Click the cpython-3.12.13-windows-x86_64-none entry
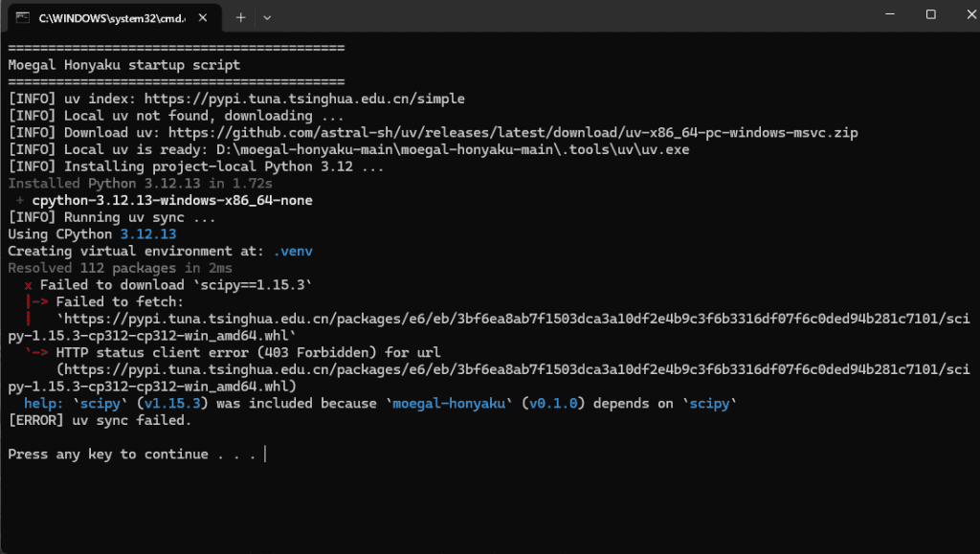980x554 pixels. [172, 201]
